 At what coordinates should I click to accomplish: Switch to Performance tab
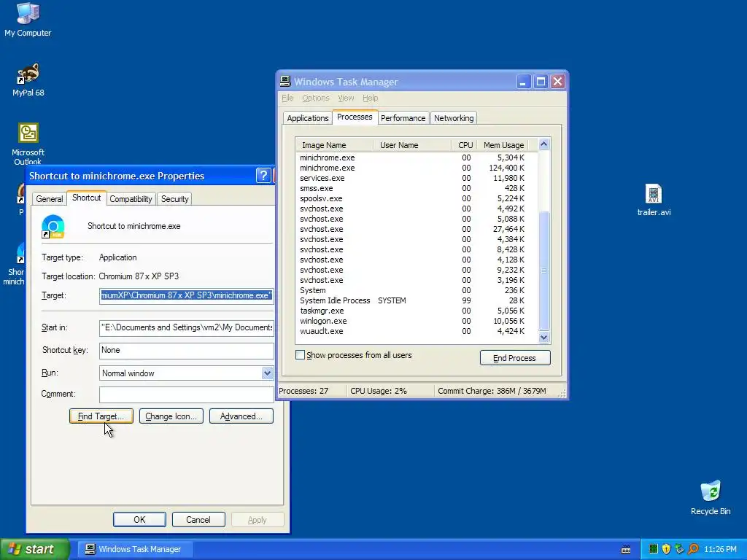click(x=403, y=118)
